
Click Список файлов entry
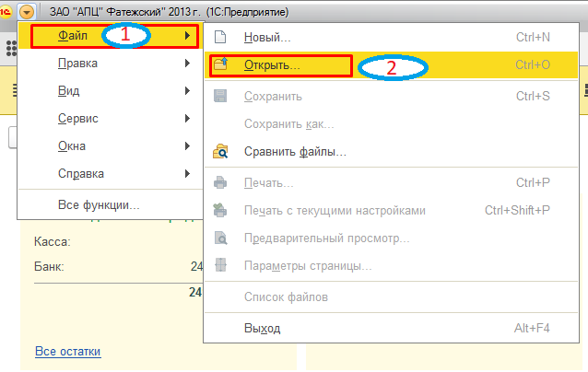pos(391,297)
